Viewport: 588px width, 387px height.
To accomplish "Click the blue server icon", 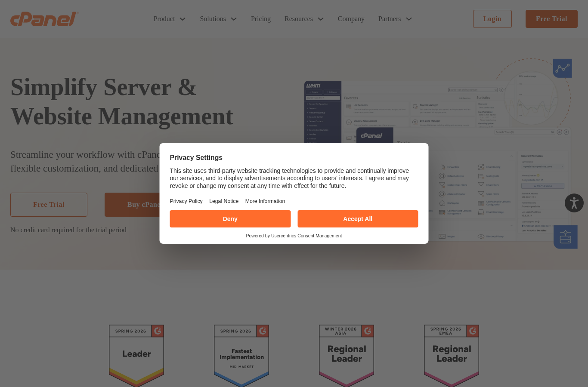I will (x=566, y=237).
